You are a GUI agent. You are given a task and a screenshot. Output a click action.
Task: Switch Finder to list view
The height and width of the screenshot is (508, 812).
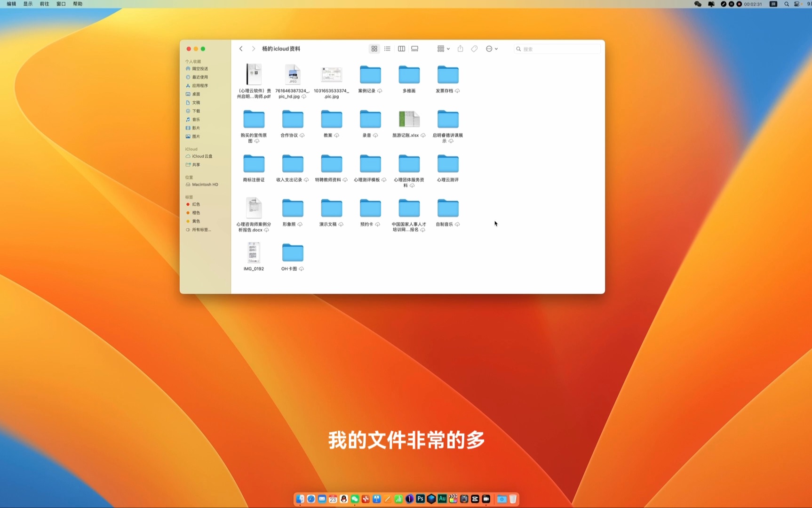(x=387, y=49)
